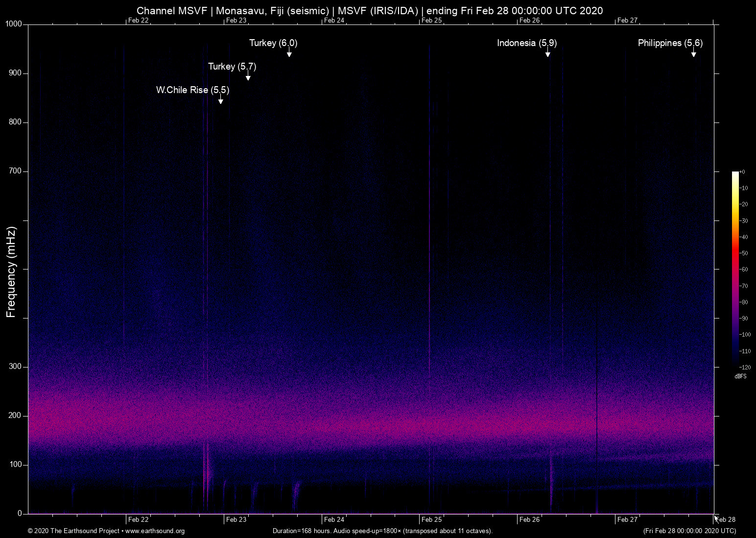Image resolution: width=756 pixels, height=538 pixels.
Task: Click the 1000 frequency tick label
Action: point(13,24)
